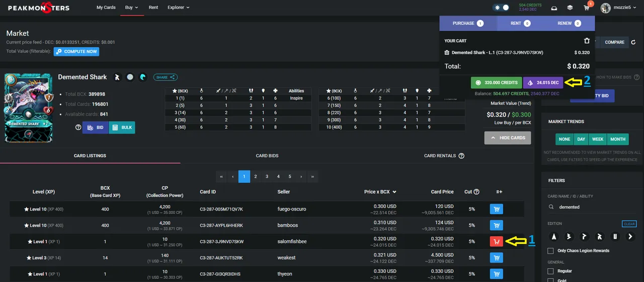Clear the edition filter
Viewport: 644px width, 282px height.
629,224
